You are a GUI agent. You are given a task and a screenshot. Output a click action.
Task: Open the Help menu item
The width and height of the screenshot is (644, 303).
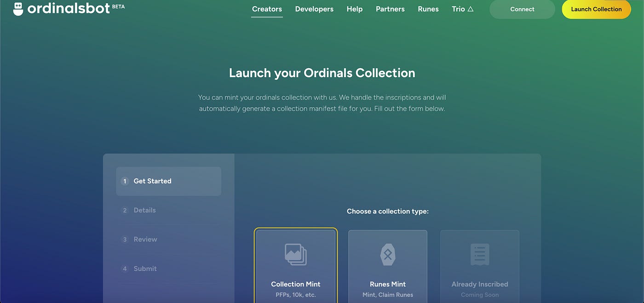(355, 9)
